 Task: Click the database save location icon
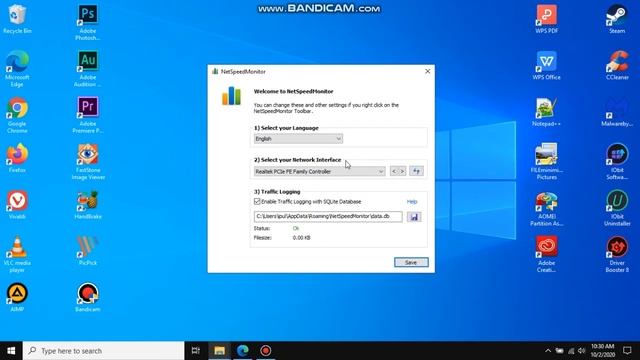(414, 217)
